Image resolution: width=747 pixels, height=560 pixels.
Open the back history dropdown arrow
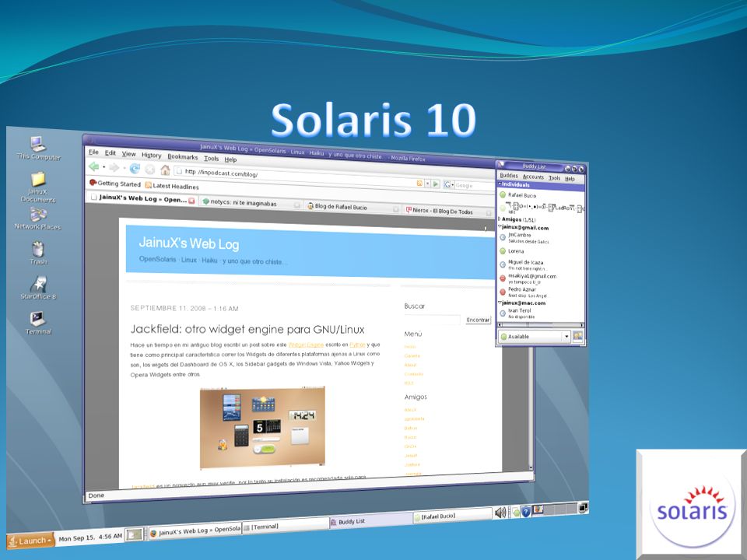[103, 166]
